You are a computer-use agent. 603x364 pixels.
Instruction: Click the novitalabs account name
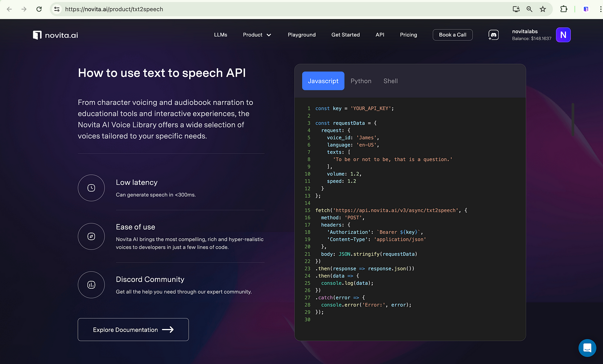tap(525, 31)
